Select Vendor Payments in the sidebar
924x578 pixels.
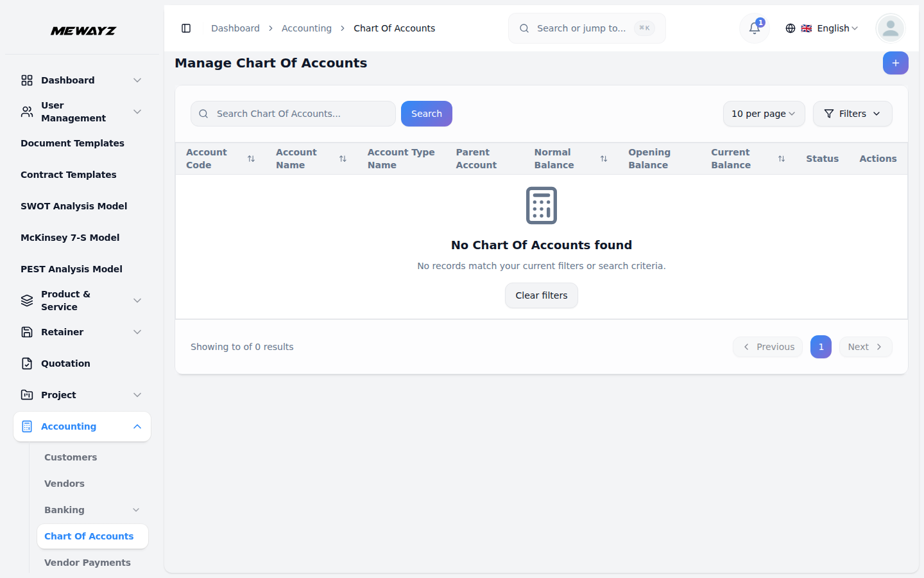pos(87,562)
